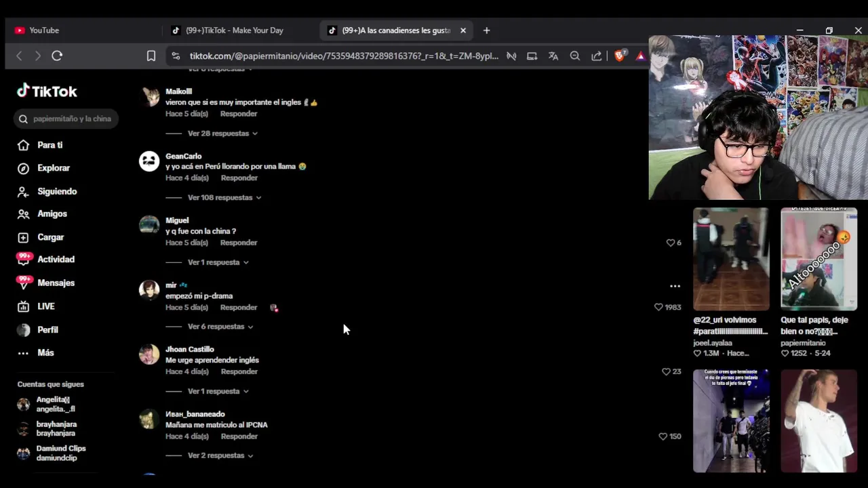This screenshot has width=868, height=488.
Task: Open new browser tab
Action: [486, 30]
